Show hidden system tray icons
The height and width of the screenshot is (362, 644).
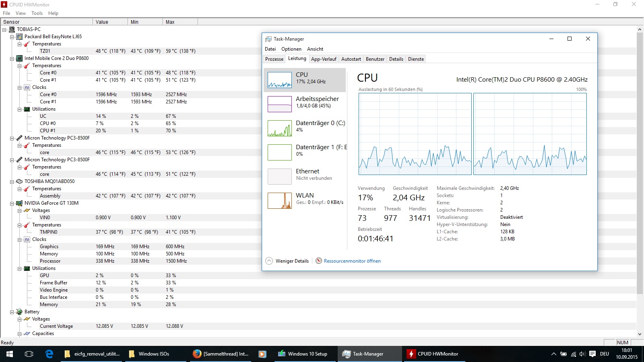[x=554, y=354]
